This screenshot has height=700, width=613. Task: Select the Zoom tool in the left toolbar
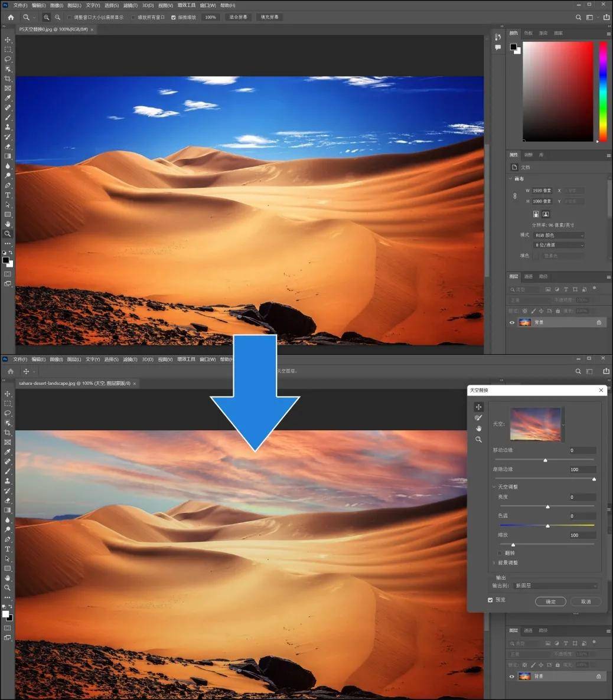[8, 234]
